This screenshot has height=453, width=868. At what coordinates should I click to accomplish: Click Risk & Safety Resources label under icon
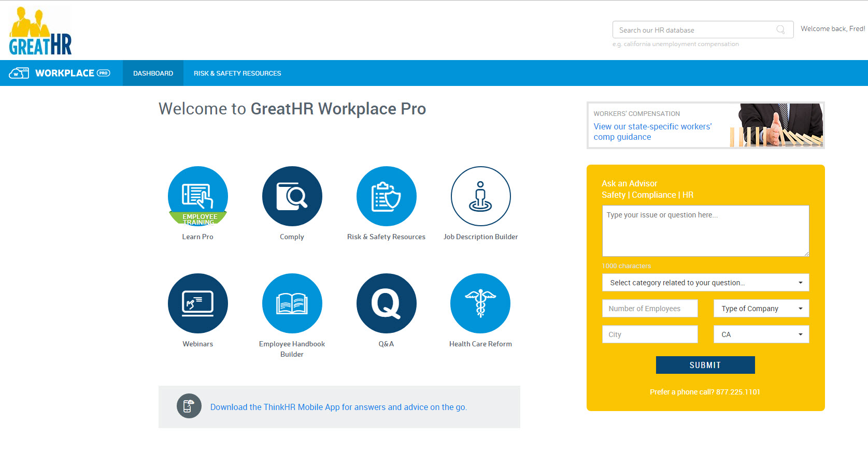click(387, 237)
